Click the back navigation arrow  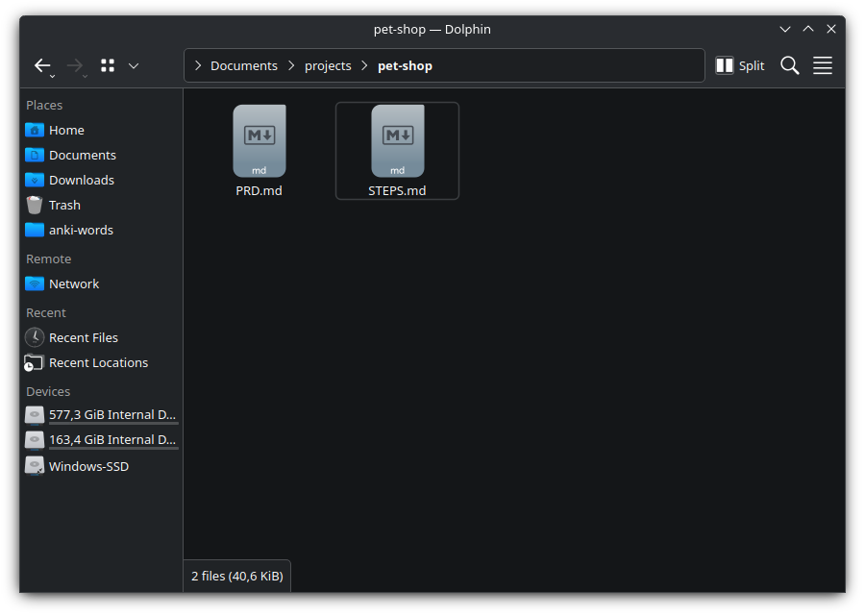coord(42,65)
